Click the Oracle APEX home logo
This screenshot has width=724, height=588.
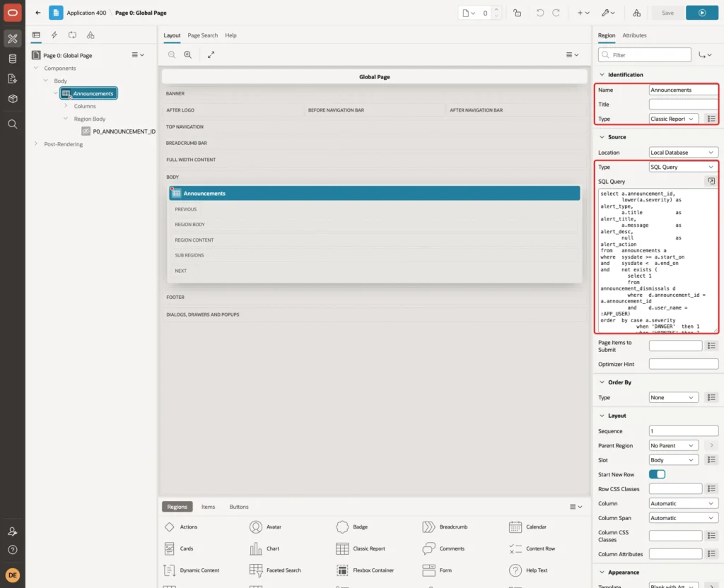point(13,13)
